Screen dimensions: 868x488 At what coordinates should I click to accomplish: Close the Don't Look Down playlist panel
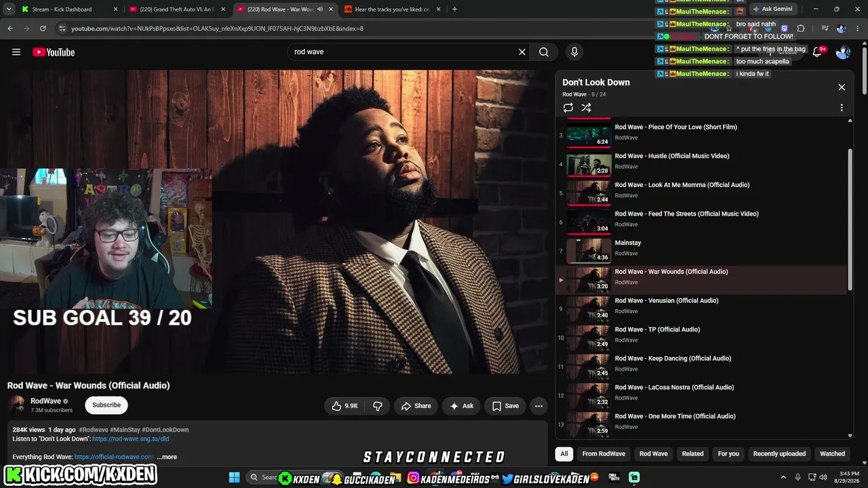pos(842,87)
